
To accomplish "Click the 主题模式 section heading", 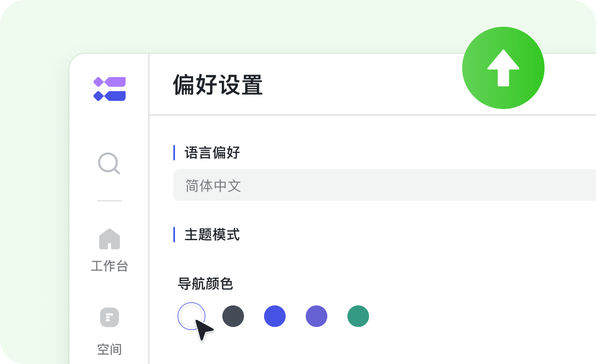I will click(x=212, y=235).
